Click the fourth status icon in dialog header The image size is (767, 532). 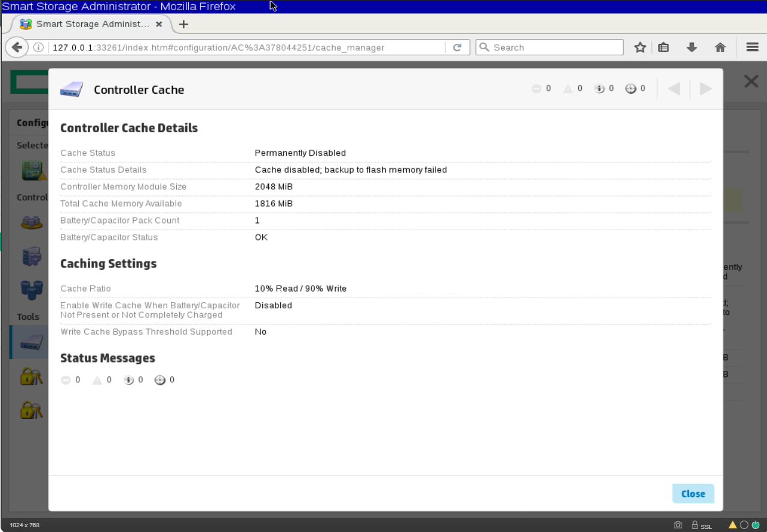pos(630,89)
